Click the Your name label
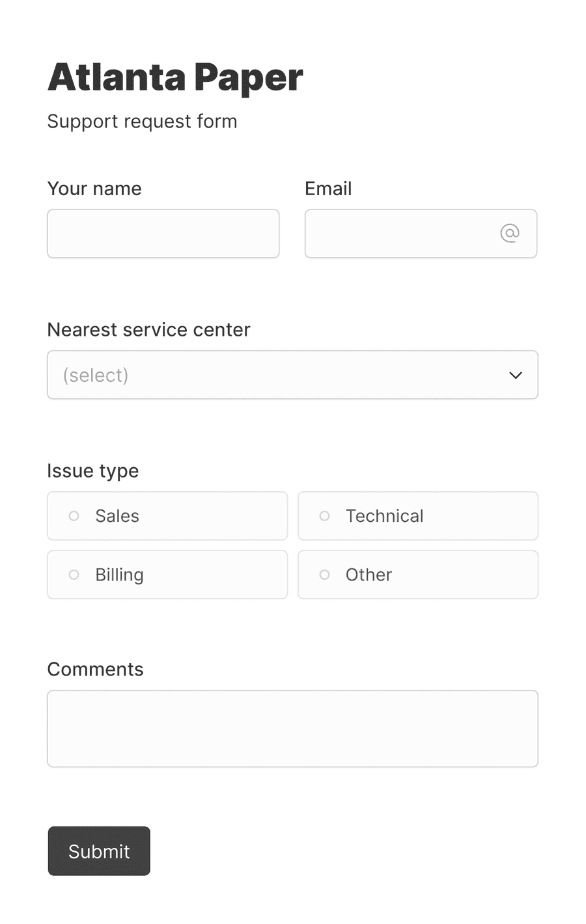The width and height of the screenshot is (586, 924). [94, 189]
